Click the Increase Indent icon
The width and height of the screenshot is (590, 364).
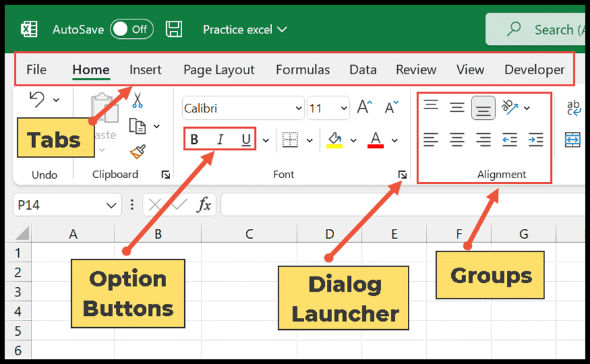pos(536,140)
